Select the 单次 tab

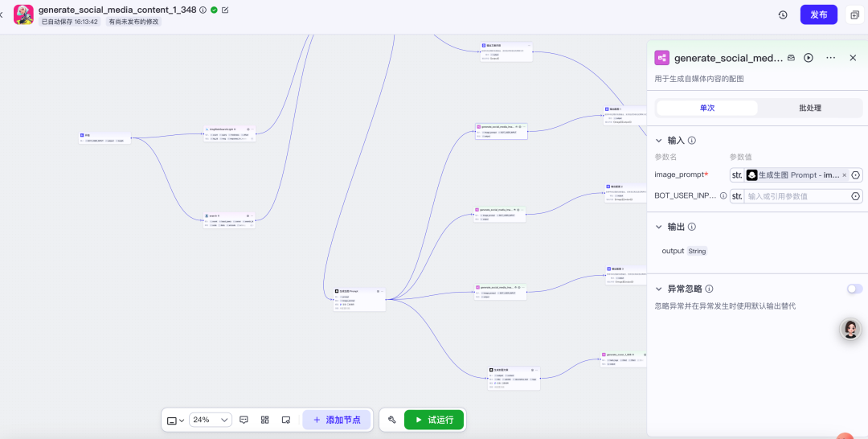(706, 108)
